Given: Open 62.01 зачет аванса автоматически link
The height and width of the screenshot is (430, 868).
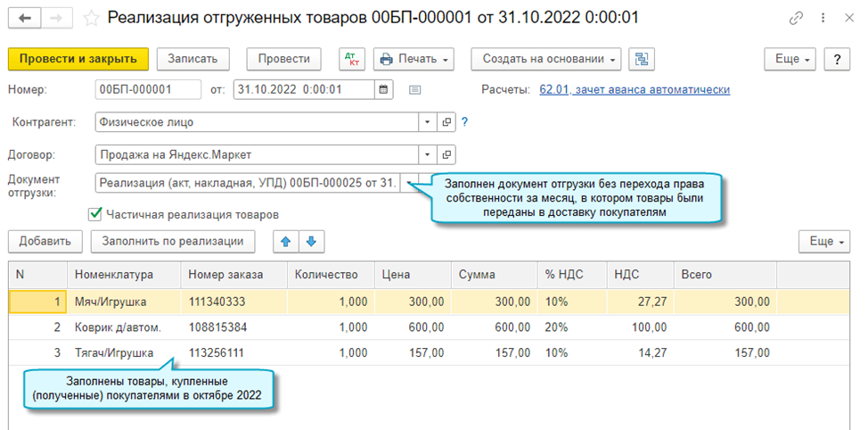Looking at the screenshot, I should (635, 89).
